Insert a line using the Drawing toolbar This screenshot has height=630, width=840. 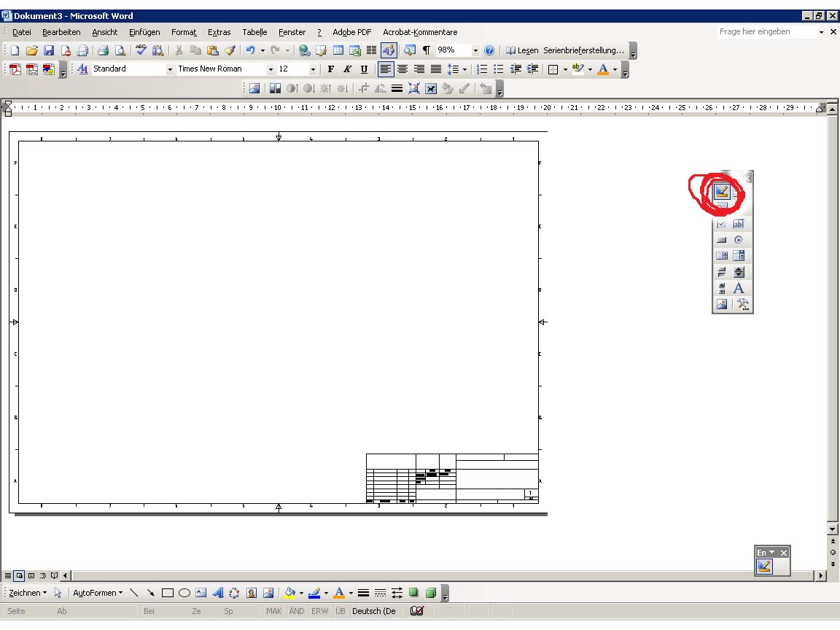134,593
